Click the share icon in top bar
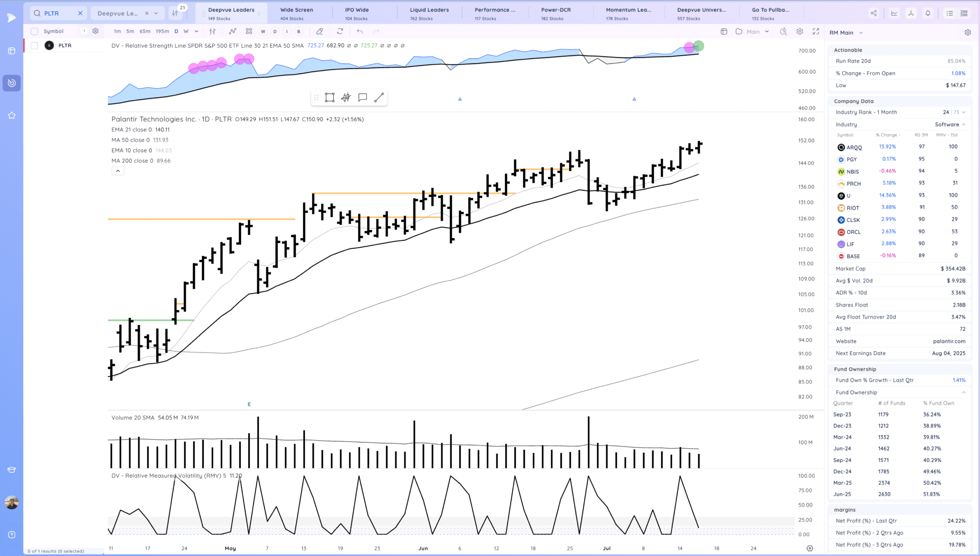 pos(874,13)
